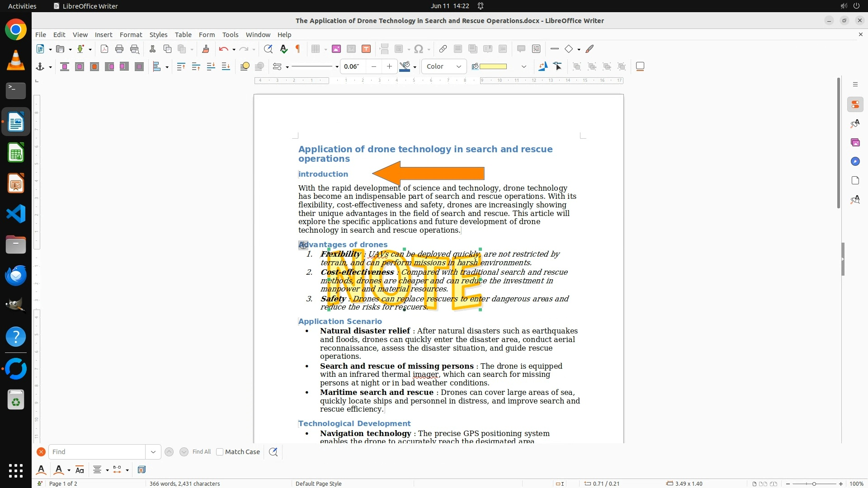Click inside the Find text field
Screen dimensions: 868x488
97,452
